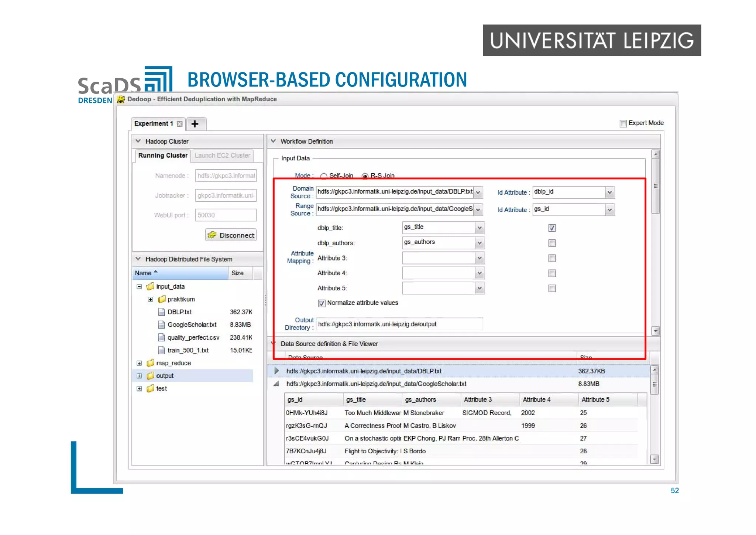
Task: Click the test folder icon
Action: [150, 388]
